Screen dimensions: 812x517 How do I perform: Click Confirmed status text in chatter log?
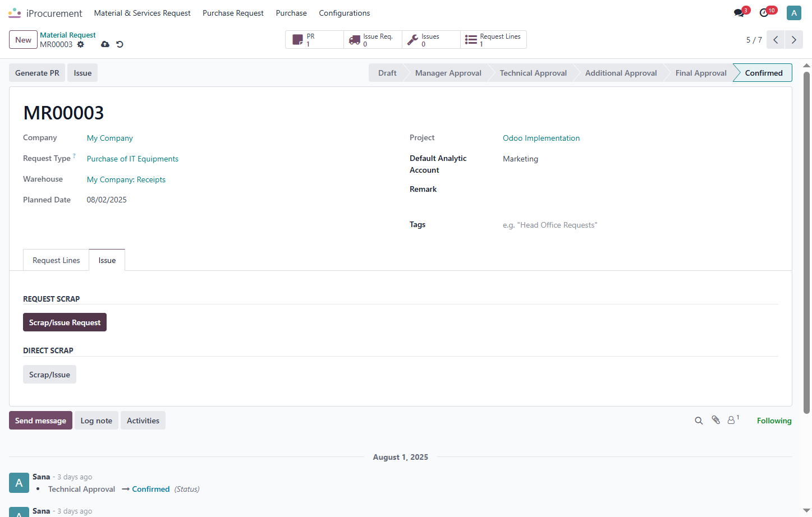tap(151, 489)
